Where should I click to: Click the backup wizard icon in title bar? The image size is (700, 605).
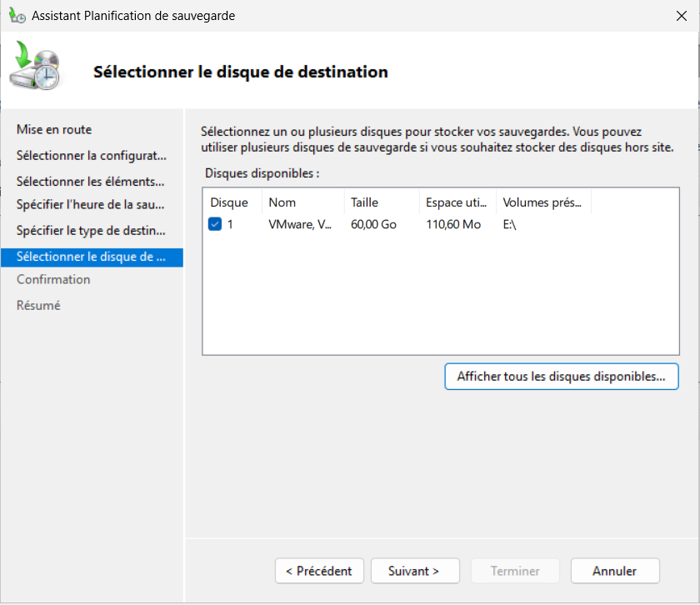tap(17, 16)
